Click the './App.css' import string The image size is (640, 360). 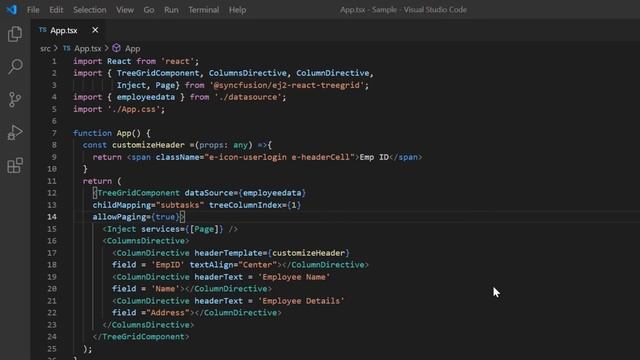tap(135, 109)
